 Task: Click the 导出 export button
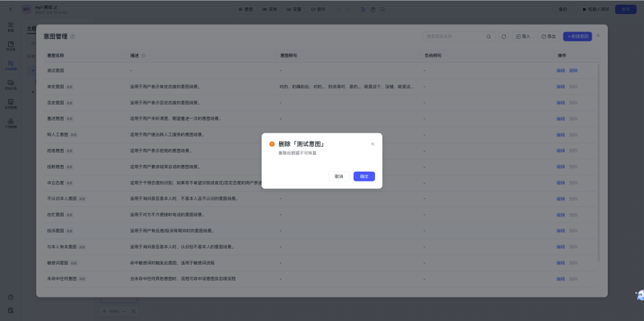pyautogui.click(x=549, y=36)
